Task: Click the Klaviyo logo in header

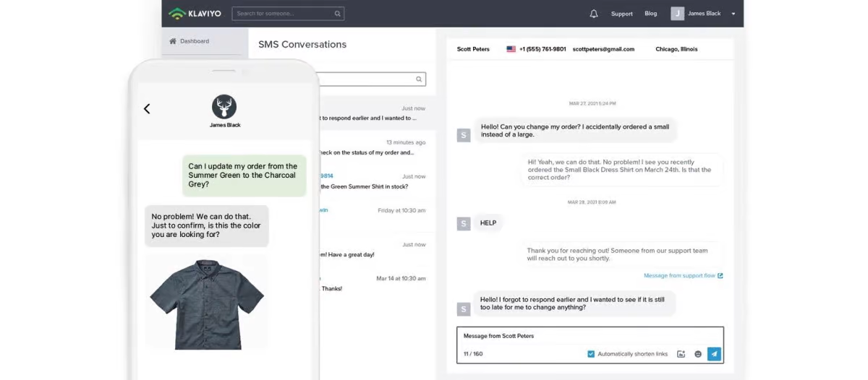Action: coord(195,14)
